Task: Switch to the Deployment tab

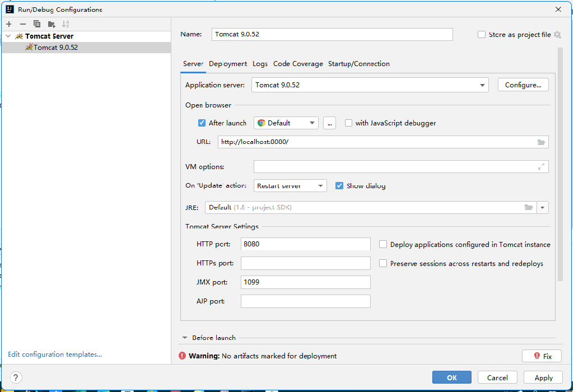Action: click(x=228, y=64)
